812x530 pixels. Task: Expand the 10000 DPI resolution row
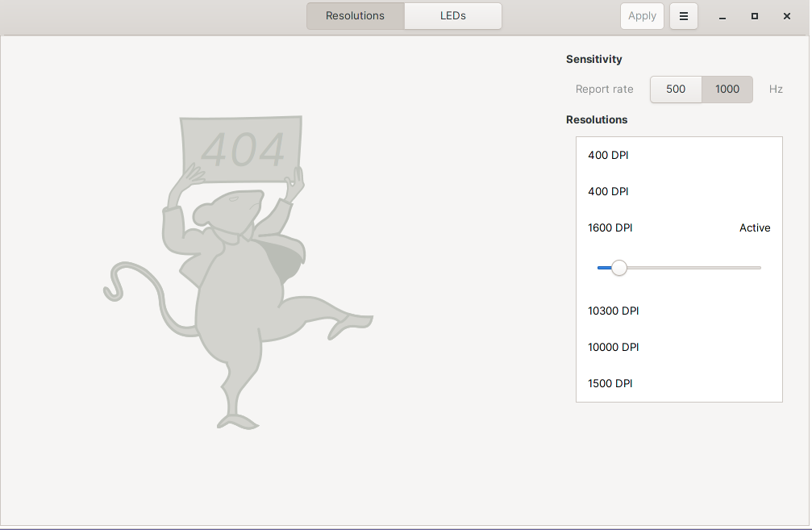[679, 347]
